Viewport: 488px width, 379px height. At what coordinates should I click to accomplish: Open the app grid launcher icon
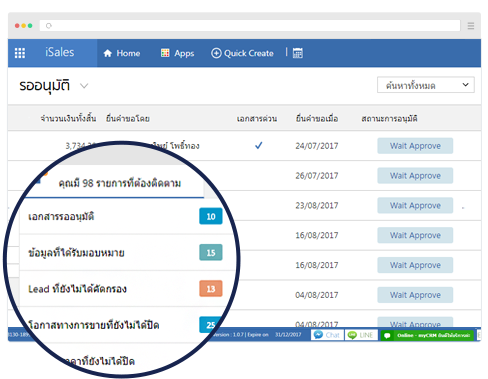tap(20, 53)
